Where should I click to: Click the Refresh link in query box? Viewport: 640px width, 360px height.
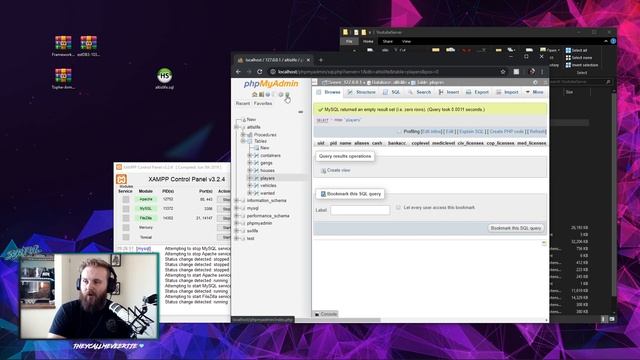click(x=537, y=131)
